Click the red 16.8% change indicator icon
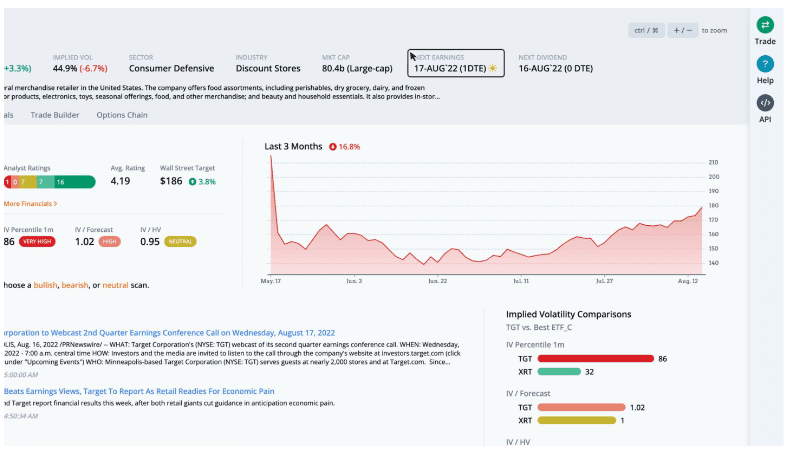 point(332,147)
